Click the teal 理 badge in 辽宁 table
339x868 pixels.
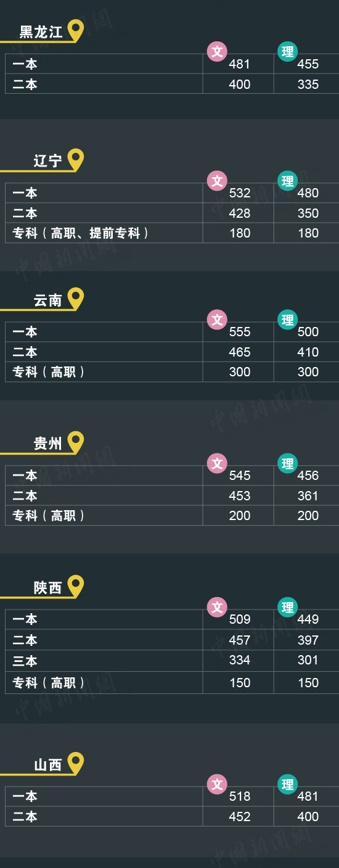click(288, 181)
